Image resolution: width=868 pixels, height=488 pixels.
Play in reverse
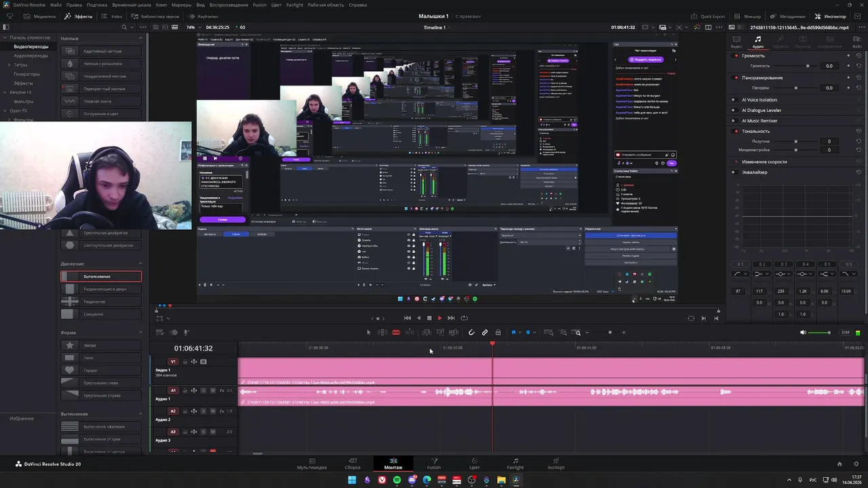(418, 318)
